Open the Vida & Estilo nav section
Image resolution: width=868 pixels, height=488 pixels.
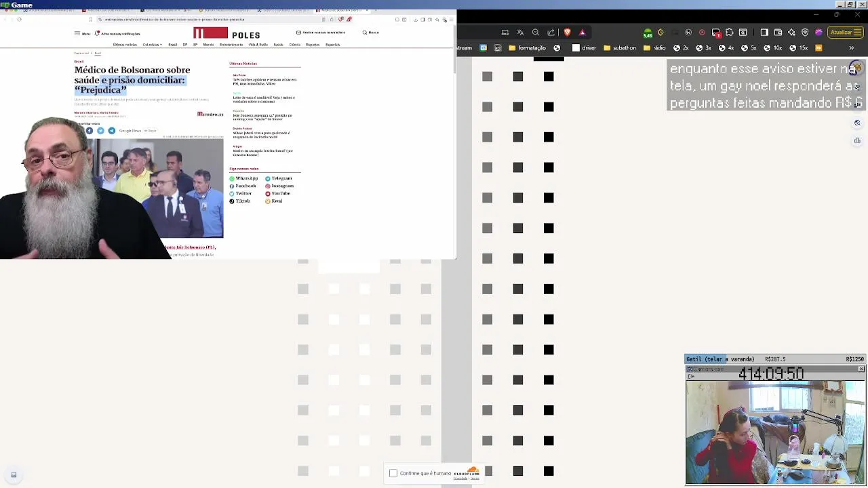pyautogui.click(x=258, y=45)
